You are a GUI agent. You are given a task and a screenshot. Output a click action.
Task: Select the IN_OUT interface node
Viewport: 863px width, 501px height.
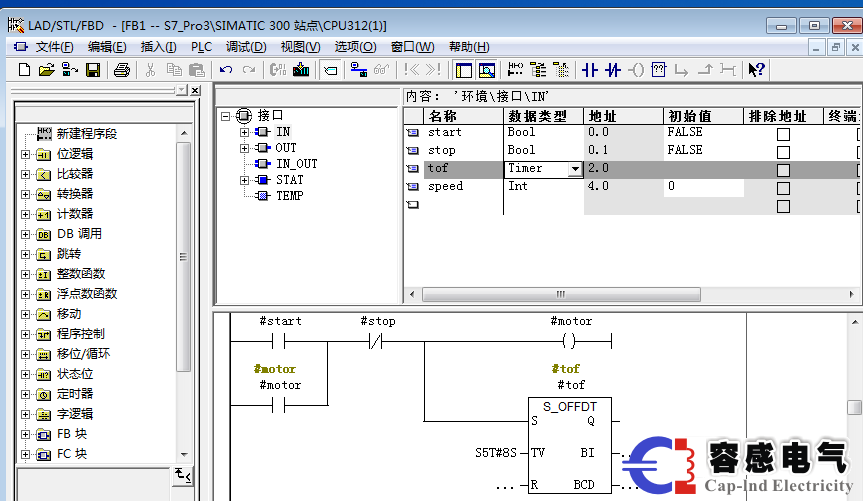tap(297, 164)
